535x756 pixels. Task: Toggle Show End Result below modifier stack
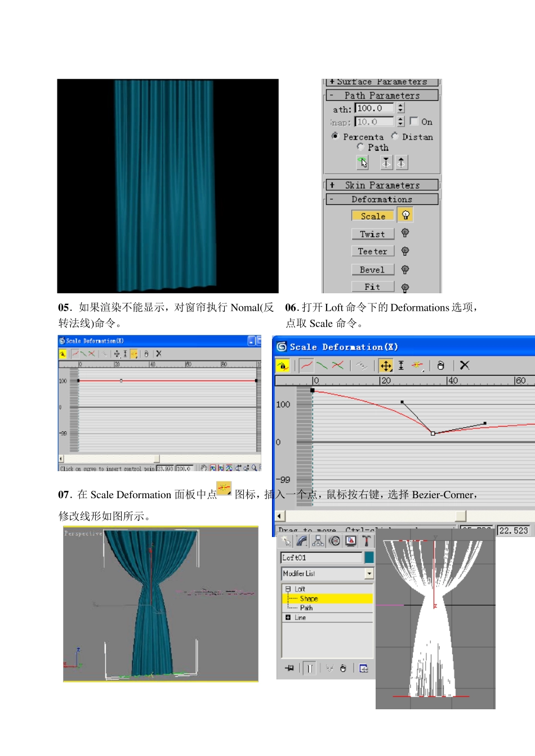click(309, 668)
